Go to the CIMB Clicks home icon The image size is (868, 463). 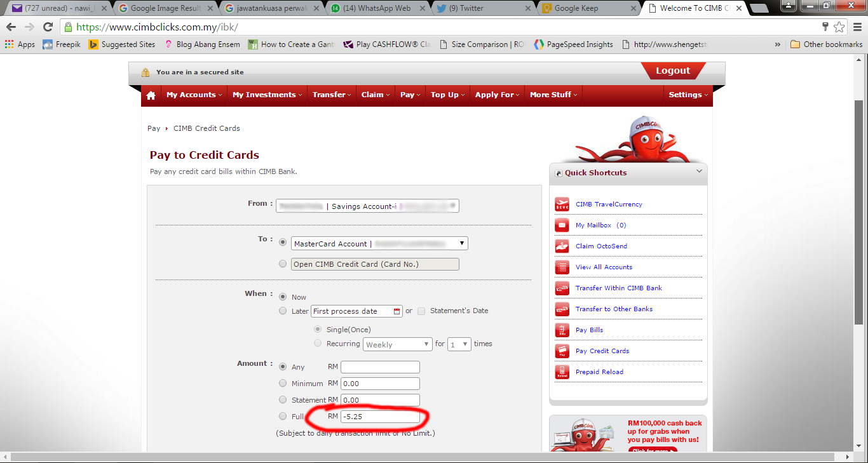(151, 95)
